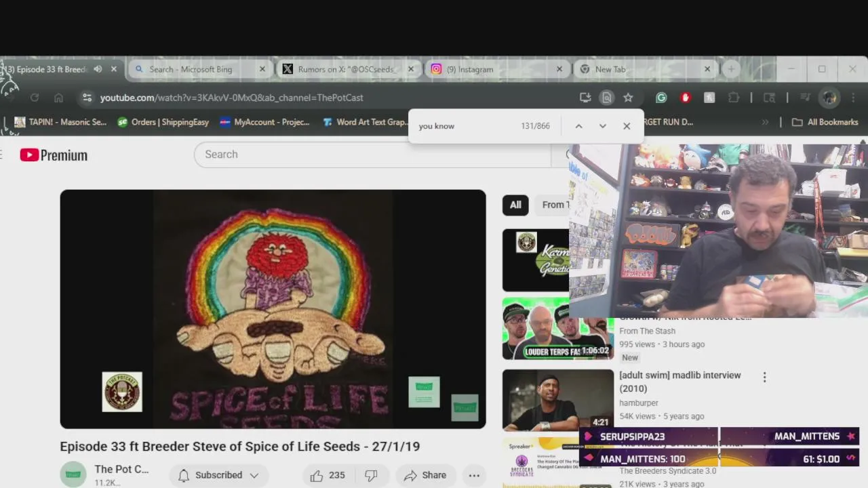Open the Chrome three-dot menu
This screenshot has width=868, height=488.
coord(853,98)
